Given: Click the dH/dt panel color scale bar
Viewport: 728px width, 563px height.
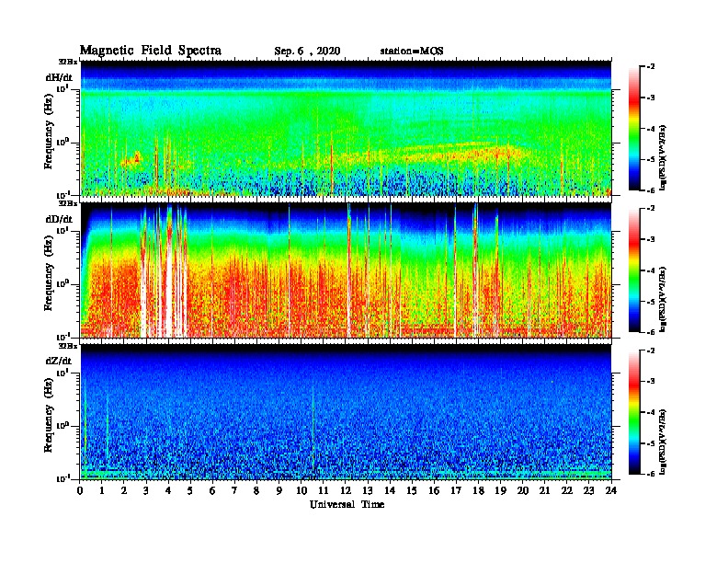Looking at the screenshot, I should (633, 129).
